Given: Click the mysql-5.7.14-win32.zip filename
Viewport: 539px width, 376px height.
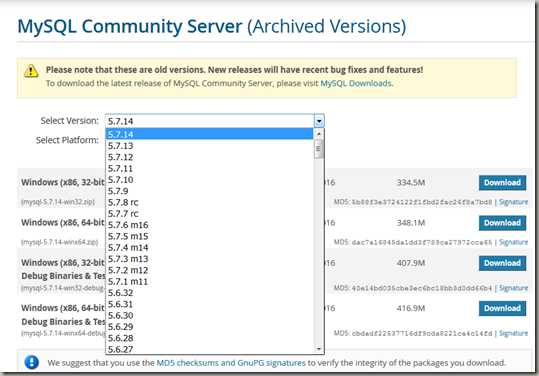Looking at the screenshot, I should (58, 202).
